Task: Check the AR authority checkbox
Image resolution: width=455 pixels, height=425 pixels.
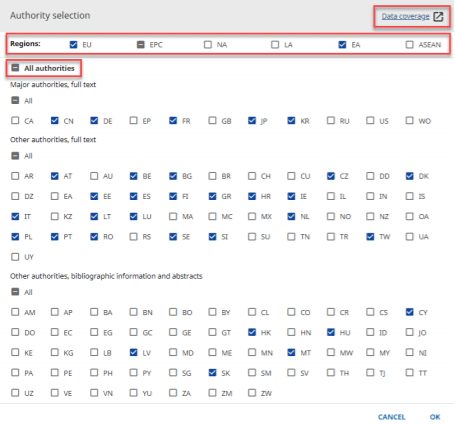Action: pyautogui.click(x=15, y=176)
